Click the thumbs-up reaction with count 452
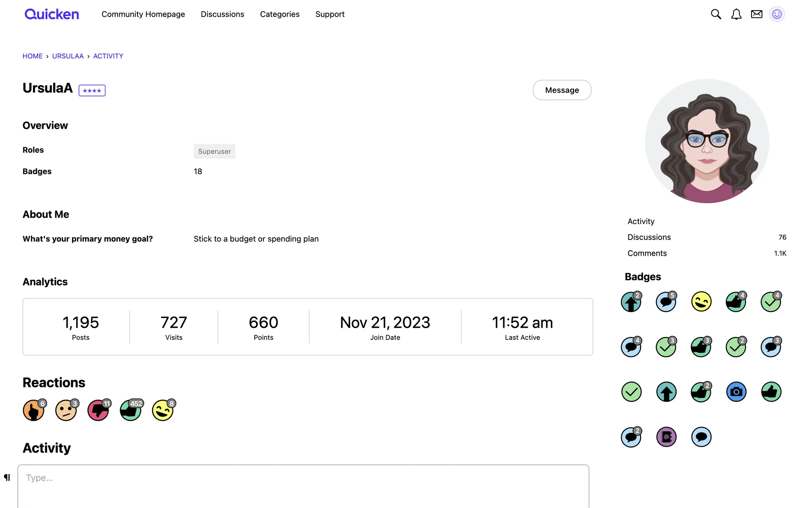Image resolution: width=812 pixels, height=508 pixels. (131, 410)
